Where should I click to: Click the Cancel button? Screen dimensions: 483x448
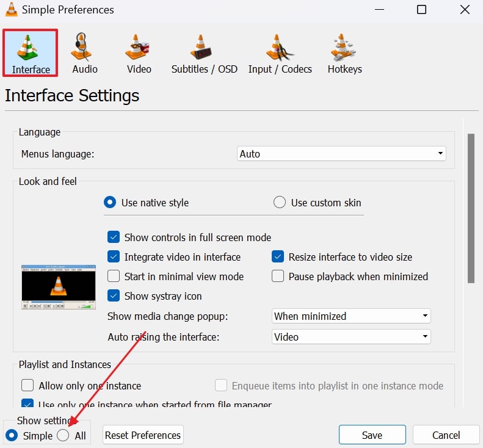pyautogui.click(x=446, y=435)
